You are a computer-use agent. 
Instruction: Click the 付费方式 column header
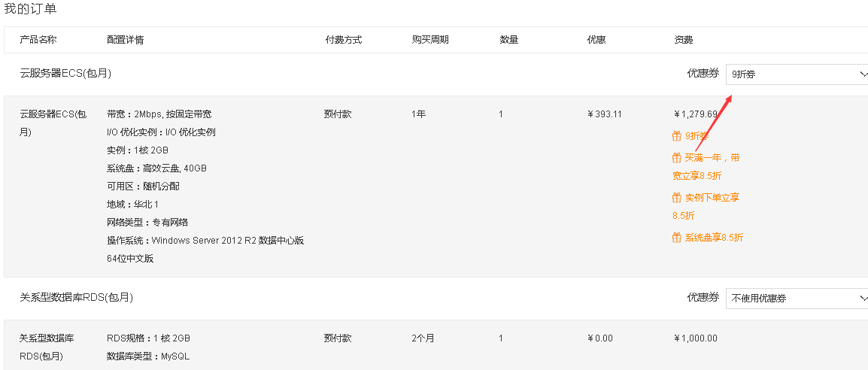coord(343,40)
